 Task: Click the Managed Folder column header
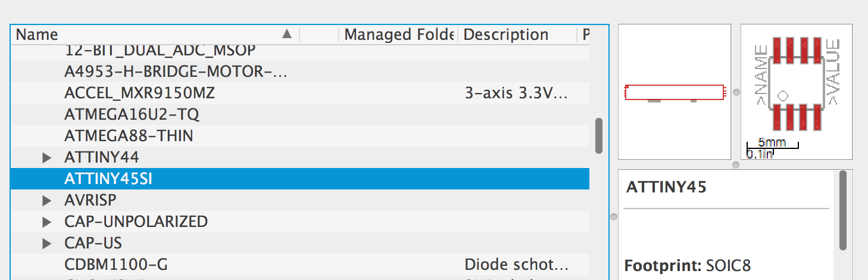pos(398,35)
